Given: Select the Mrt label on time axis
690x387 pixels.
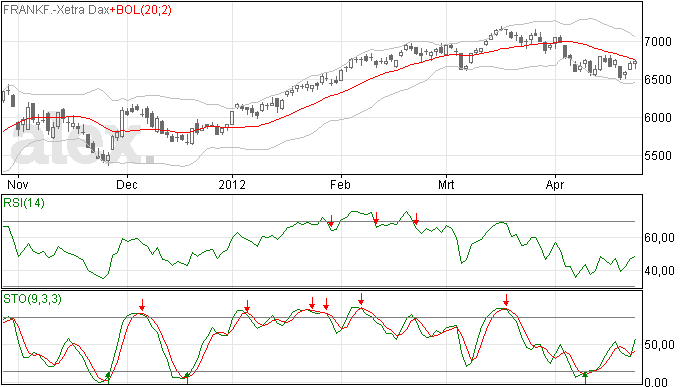Looking at the screenshot, I should click(x=446, y=184).
